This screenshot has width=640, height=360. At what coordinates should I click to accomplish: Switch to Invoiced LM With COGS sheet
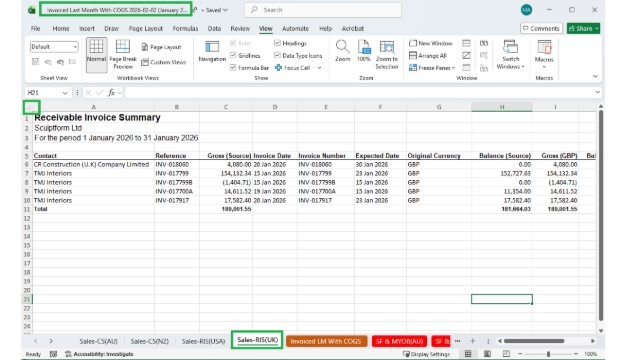pos(326,341)
